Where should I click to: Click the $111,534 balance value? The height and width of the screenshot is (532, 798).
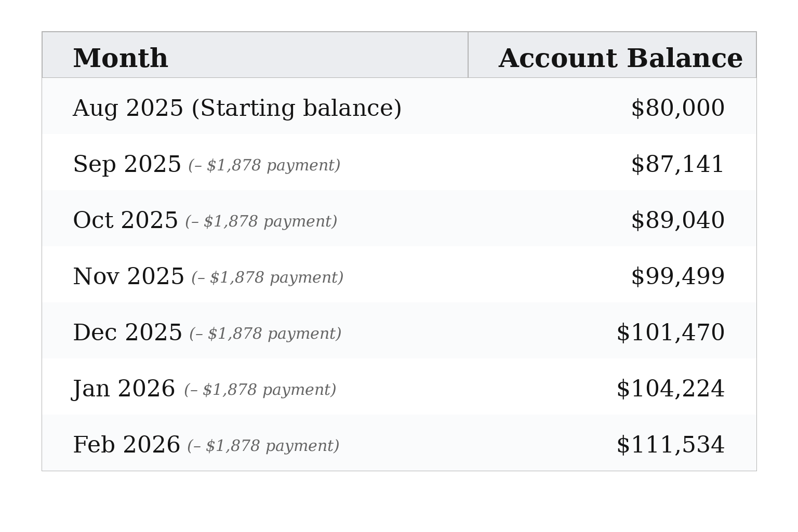click(x=670, y=445)
